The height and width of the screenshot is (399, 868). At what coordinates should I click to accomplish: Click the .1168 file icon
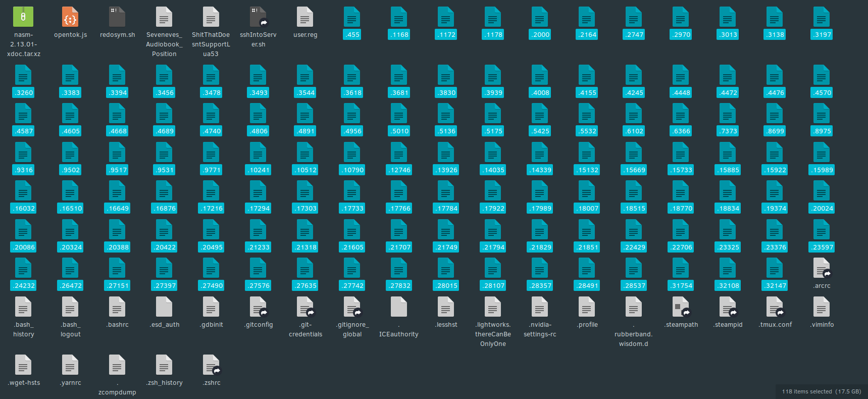399,17
